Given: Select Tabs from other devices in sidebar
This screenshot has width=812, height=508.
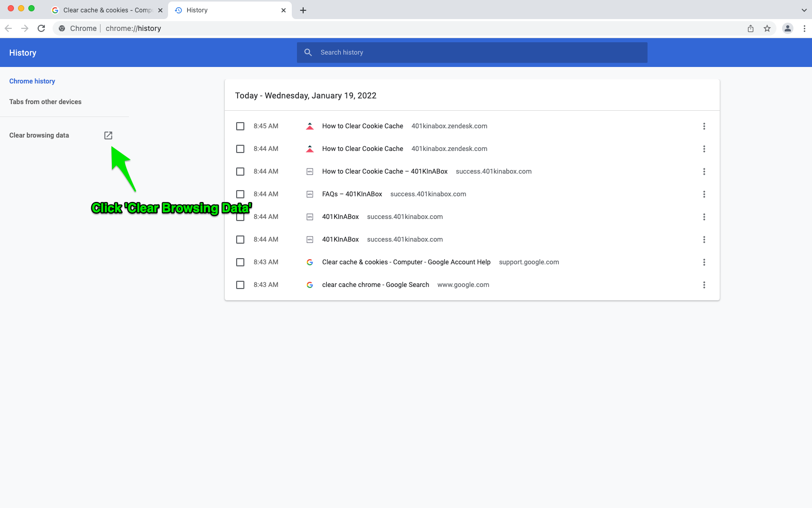Looking at the screenshot, I should tap(45, 102).
